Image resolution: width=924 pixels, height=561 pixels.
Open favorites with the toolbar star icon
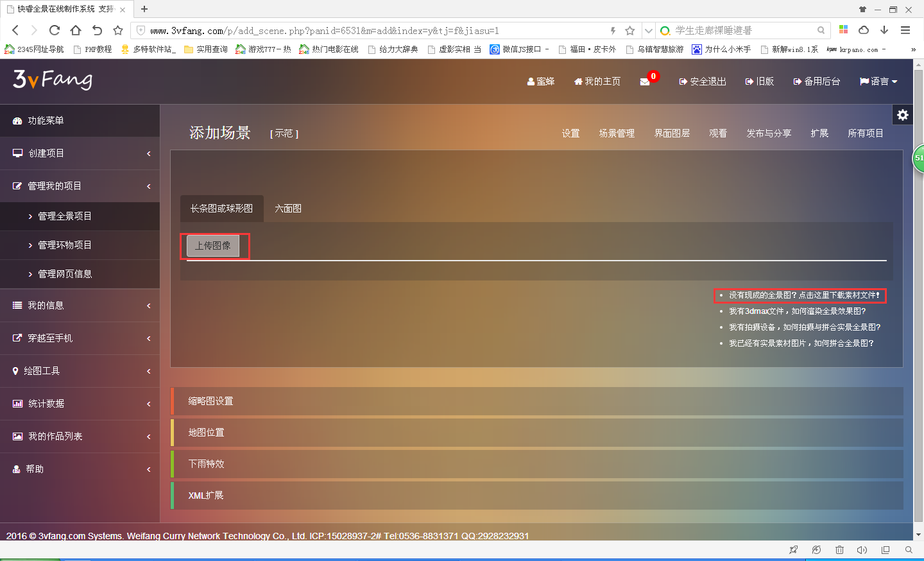tap(118, 30)
